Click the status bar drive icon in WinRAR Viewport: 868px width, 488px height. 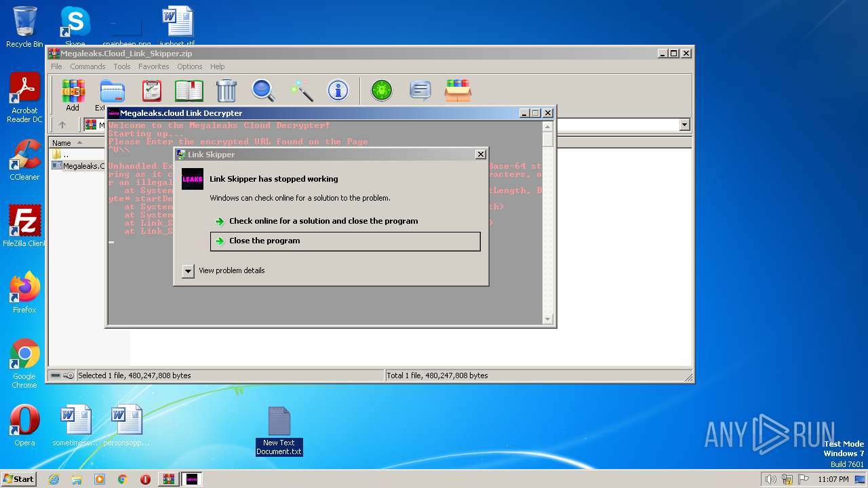coord(56,375)
